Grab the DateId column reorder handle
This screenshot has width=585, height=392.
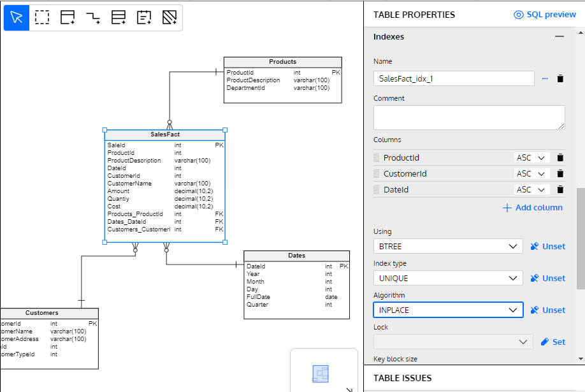click(377, 190)
